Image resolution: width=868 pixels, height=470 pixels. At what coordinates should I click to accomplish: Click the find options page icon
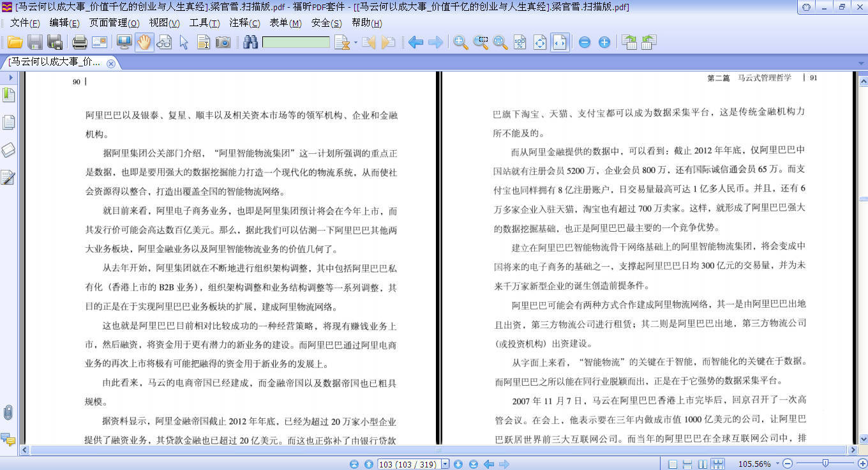(341, 42)
